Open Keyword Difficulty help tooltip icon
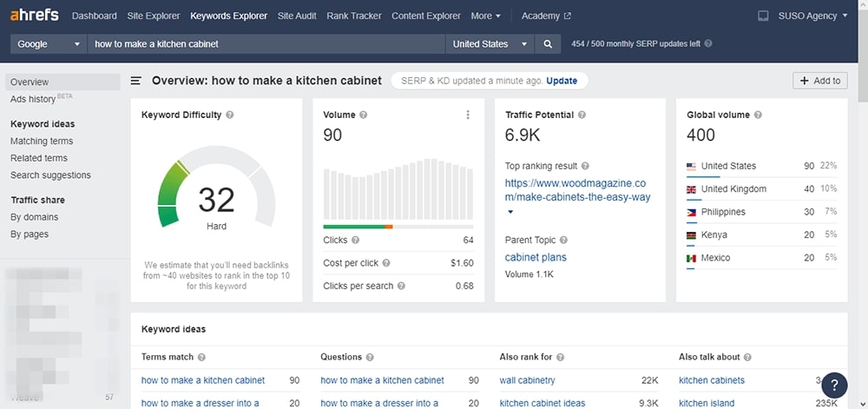 230,115
